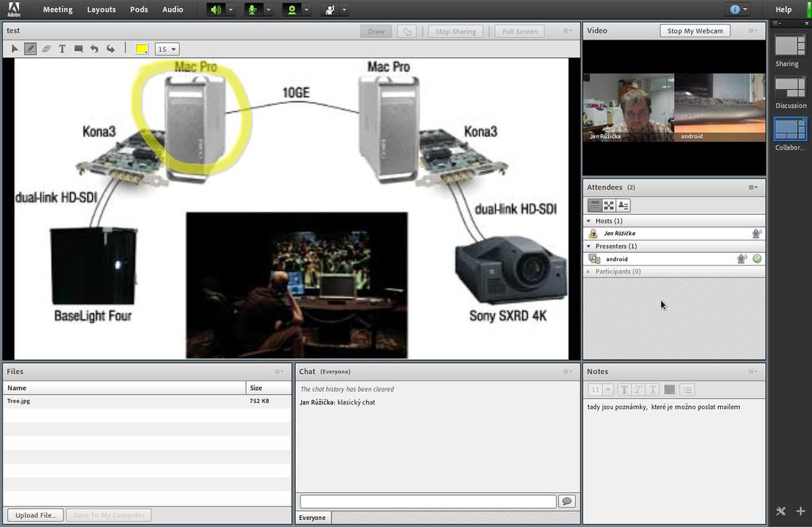Image resolution: width=812 pixels, height=528 pixels.
Task: Send the chat message bubble icon
Action: click(567, 502)
